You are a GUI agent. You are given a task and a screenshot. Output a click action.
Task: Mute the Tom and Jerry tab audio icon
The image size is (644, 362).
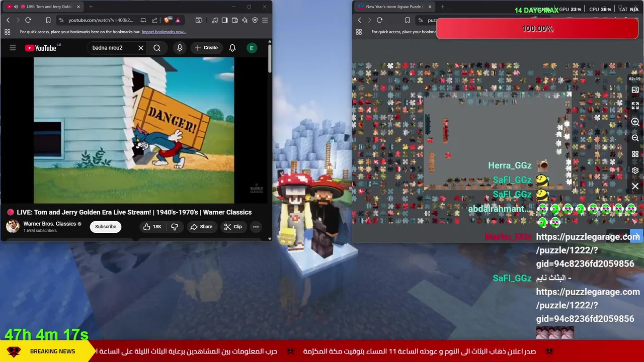pos(16,7)
